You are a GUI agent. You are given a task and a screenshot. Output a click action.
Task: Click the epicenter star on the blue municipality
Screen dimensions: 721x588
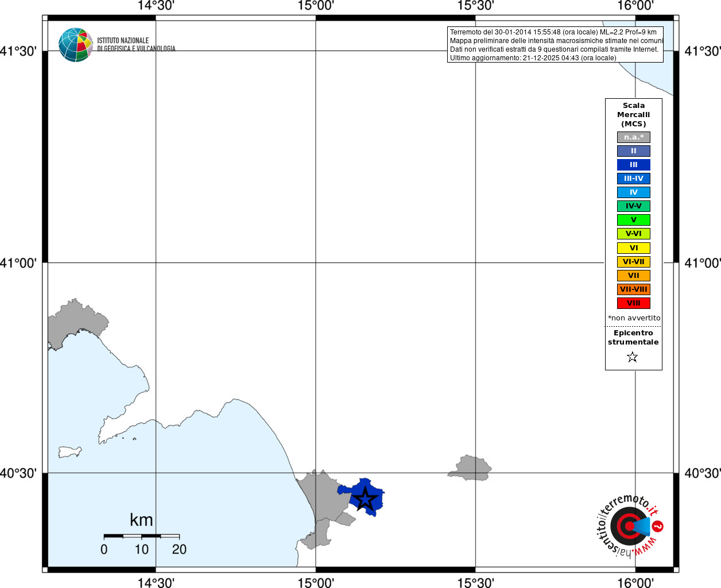tap(365, 498)
